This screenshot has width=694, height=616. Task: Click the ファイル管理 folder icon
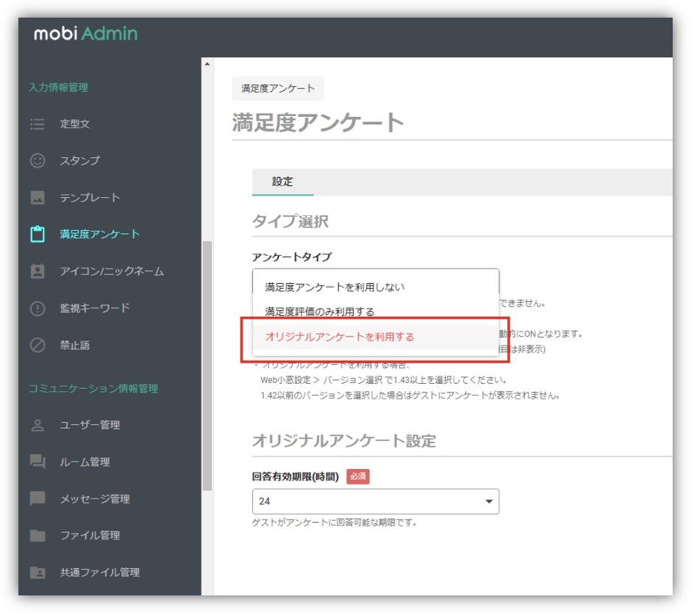point(37,535)
